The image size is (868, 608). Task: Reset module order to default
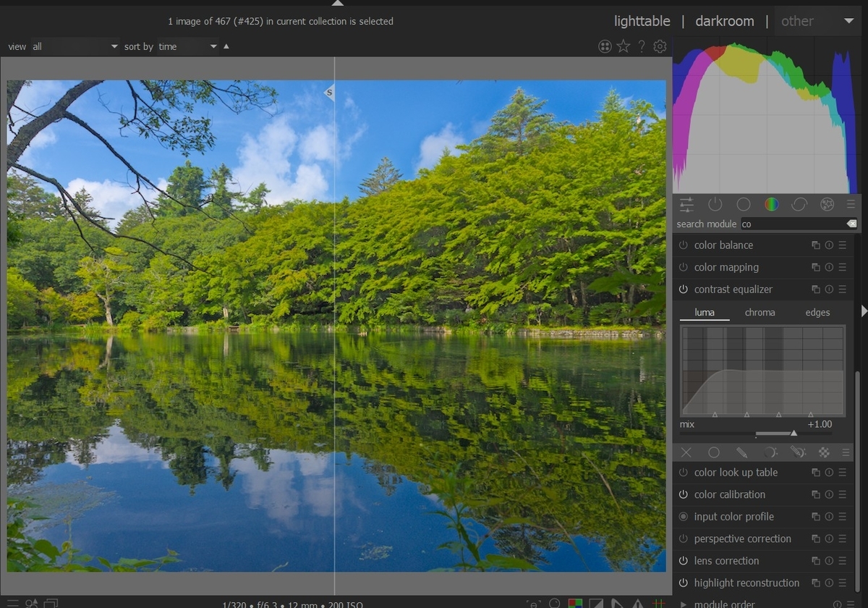(838, 604)
